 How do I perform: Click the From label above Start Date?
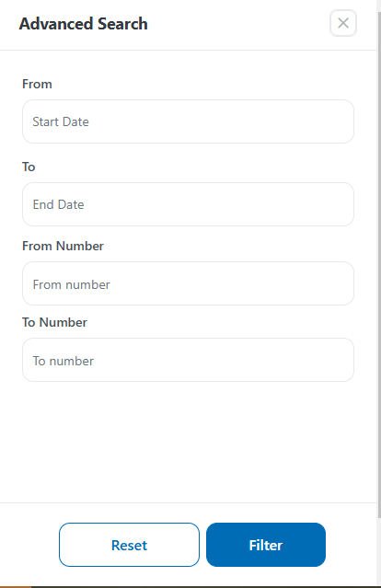[37, 84]
